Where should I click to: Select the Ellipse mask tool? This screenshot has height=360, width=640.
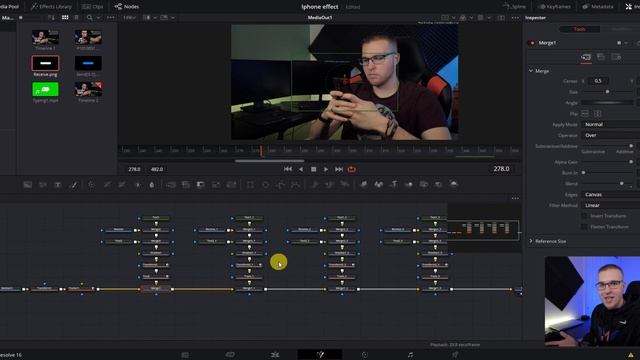pos(265,185)
